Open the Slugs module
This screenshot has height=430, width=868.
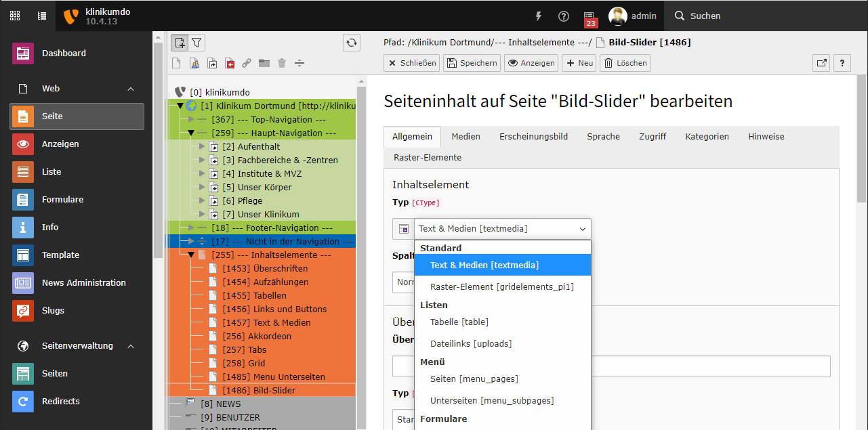[77, 310]
